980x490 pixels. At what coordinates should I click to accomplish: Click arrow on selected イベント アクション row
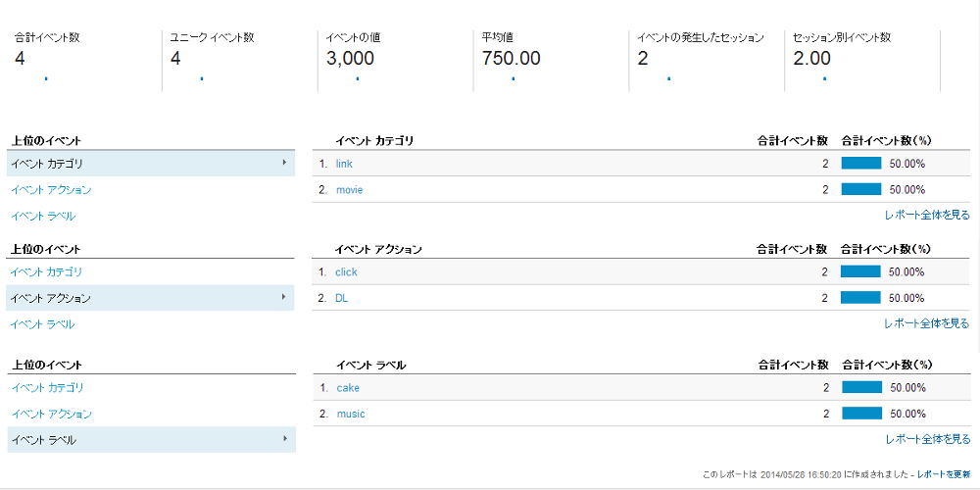point(284,296)
